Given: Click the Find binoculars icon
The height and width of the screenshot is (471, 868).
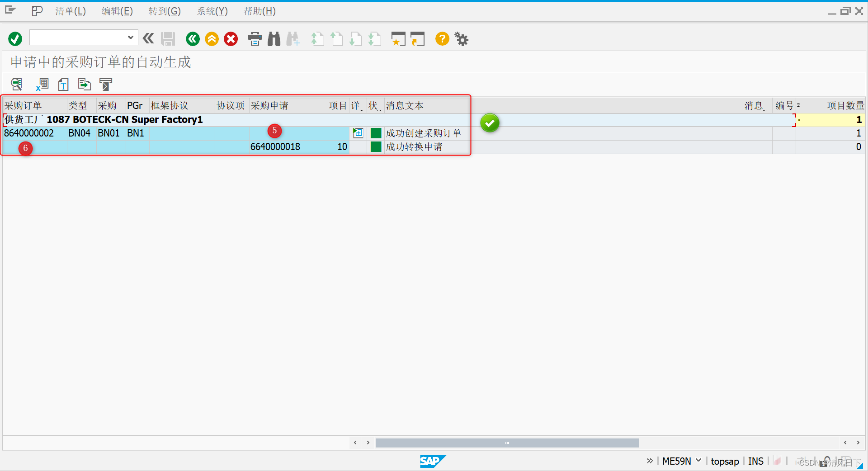Looking at the screenshot, I should coord(274,39).
